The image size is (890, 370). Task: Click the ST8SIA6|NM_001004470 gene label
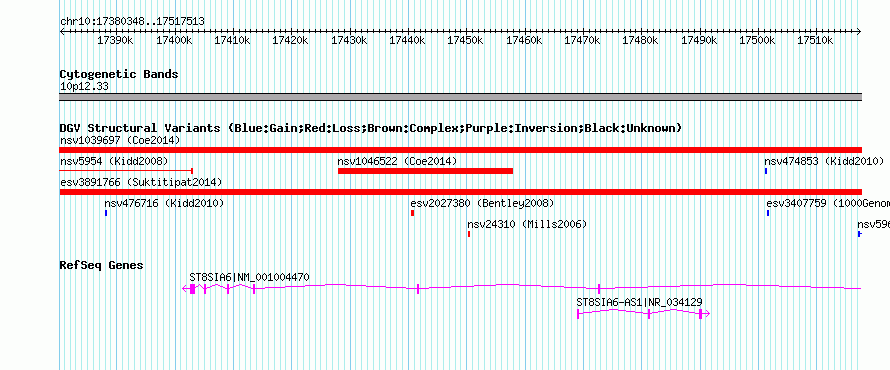[x=249, y=277]
